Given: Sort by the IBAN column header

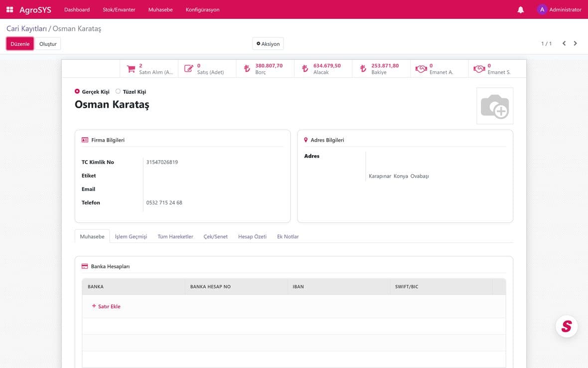Looking at the screenshot, I should tap(338, 287).
